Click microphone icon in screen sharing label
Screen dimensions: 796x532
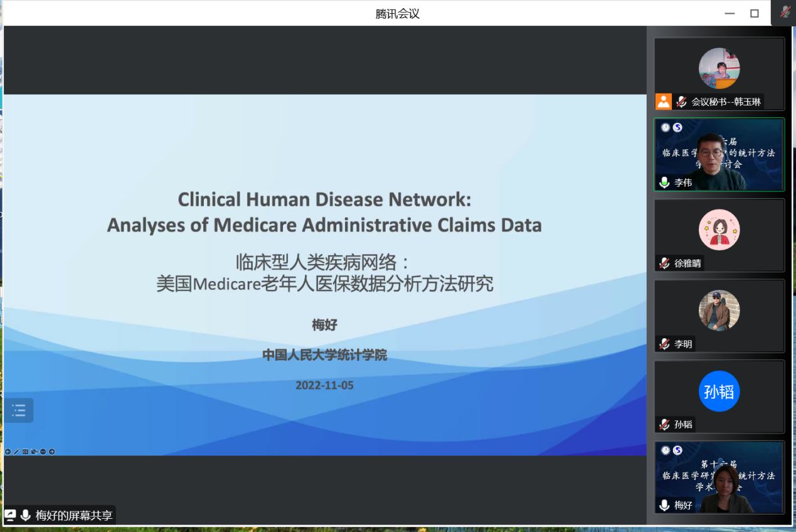point(26,516)
